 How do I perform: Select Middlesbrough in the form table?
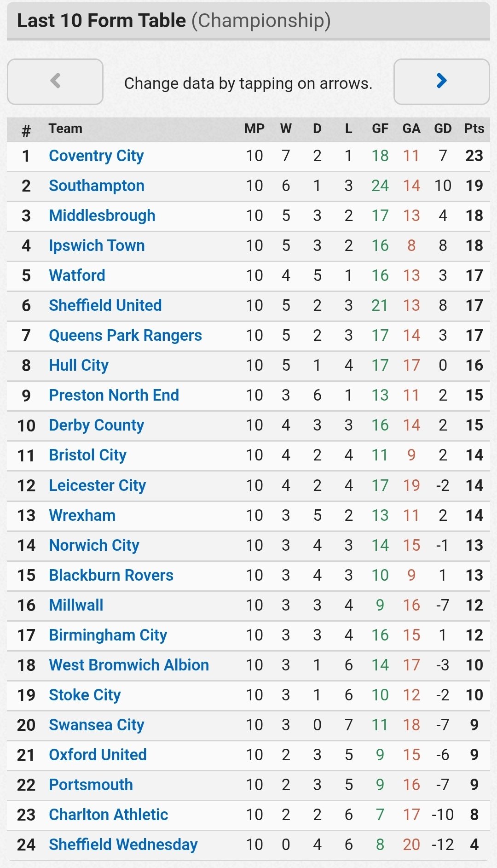(x=102, y=216)
